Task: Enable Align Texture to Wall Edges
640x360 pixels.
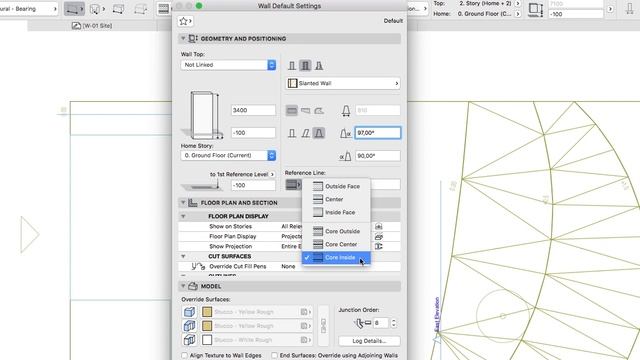Action: click(184, 356)
